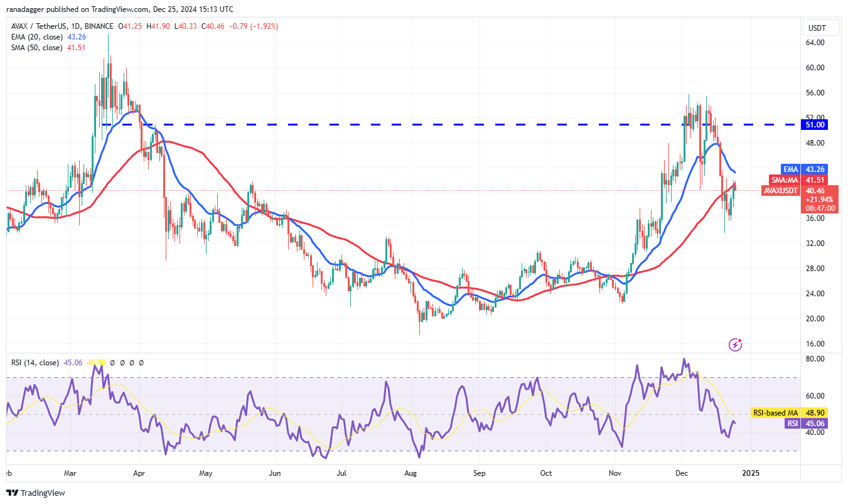The width and height of the screenshot is (848, 504).
Task: Click the H41.90 high price value
Action: (x=158, y=26)
